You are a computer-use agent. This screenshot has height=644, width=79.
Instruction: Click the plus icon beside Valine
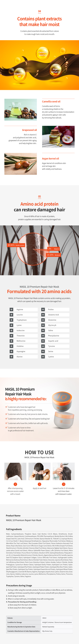43,330
